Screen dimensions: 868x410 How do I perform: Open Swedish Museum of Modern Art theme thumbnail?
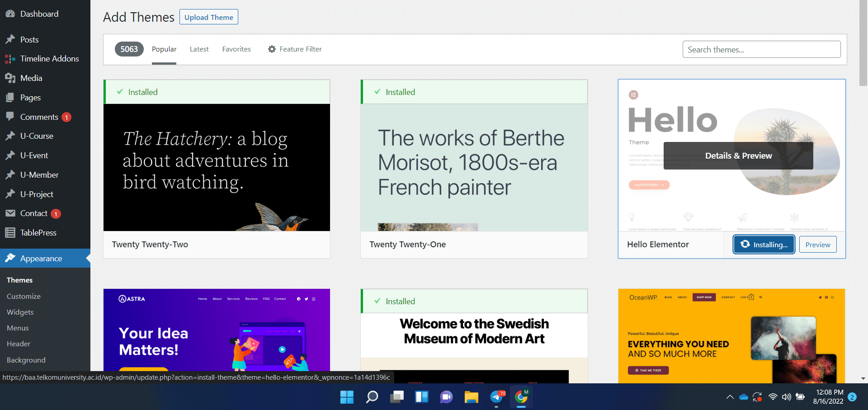pyautogui.click(x=474, y=348)
